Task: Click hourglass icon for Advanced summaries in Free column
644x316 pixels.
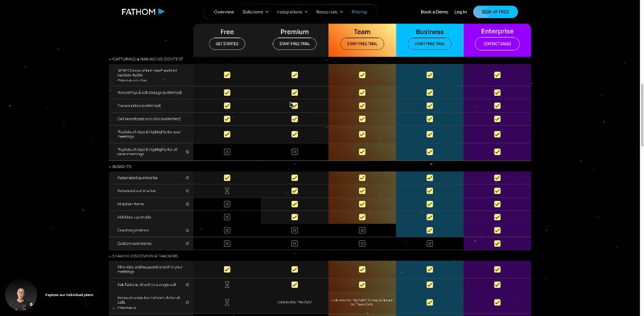Action: pos(227,191)
